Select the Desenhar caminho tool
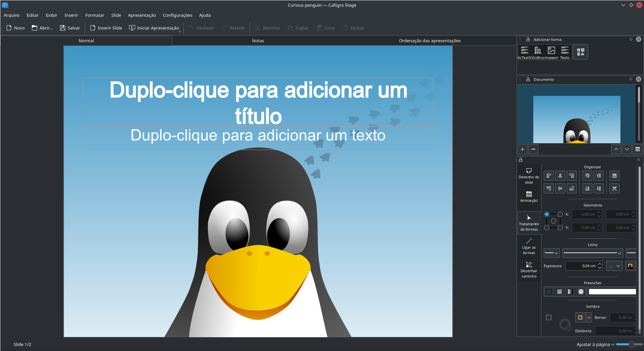 click(x=529, y=270)
